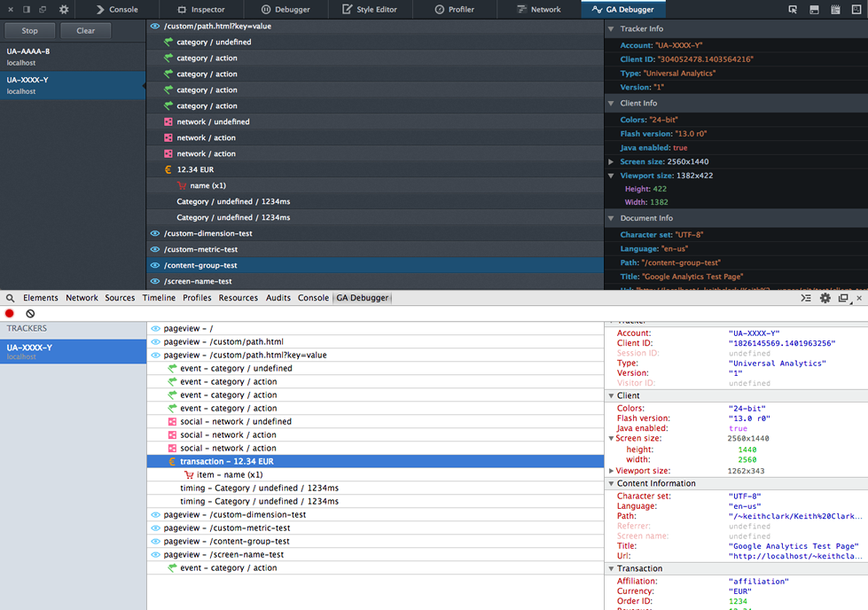Click the eye icon beside /custom-dimension-test
The height and width of the screenshot is (610, 868).
tap(155, 233)
